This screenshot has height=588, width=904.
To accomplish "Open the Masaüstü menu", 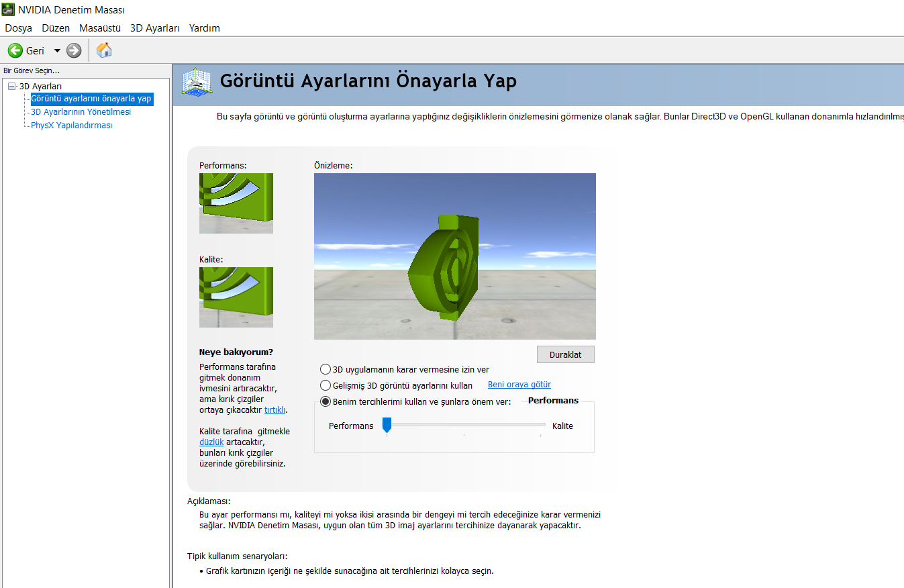I will [100, 28].
